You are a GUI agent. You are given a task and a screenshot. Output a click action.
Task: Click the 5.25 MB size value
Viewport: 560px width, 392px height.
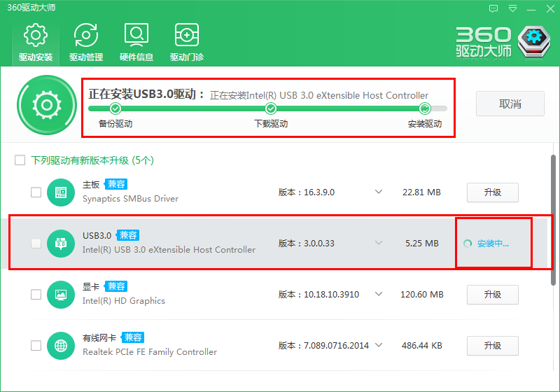(422, 244)
